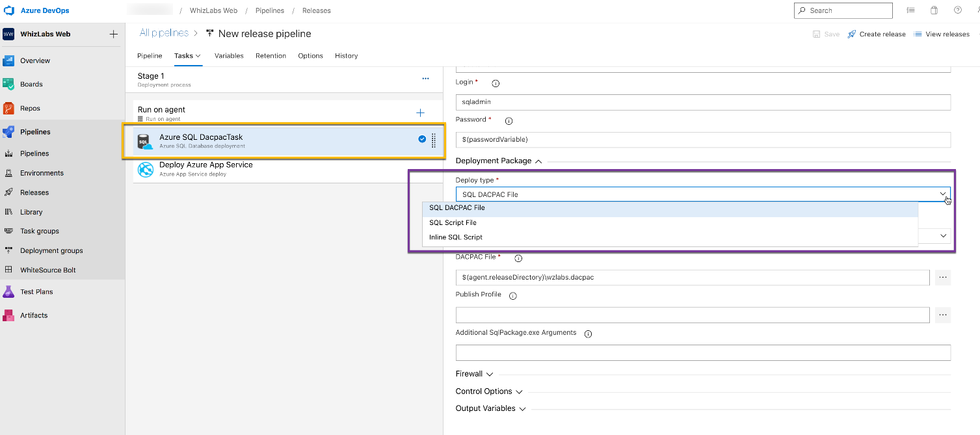This screenshot has width=980, height=435.
Task: Open WhiteSource Bolt in the sidebar
Action: tap(48, 270)
